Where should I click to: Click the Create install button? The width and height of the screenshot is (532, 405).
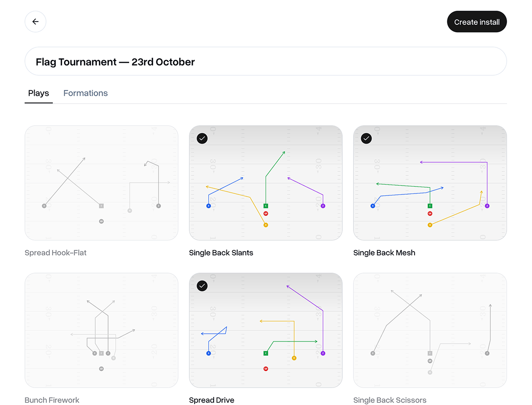477,22
